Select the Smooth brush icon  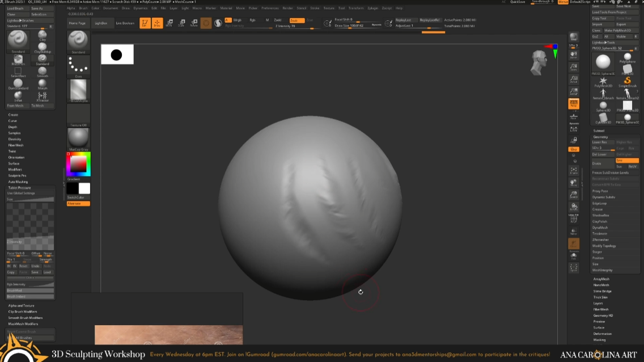point(43,72)
